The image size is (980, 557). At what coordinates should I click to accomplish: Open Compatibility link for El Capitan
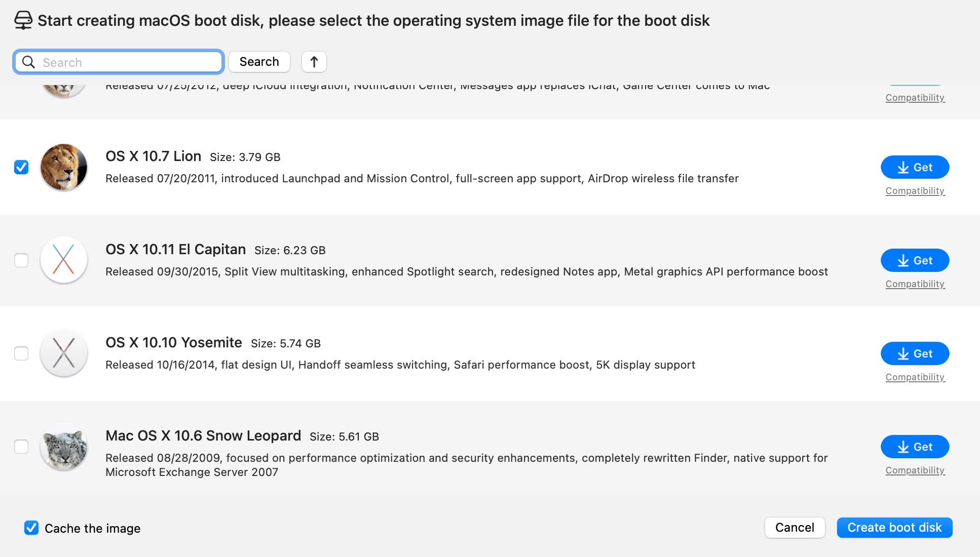pyautogui.click(x=915, y=284)
